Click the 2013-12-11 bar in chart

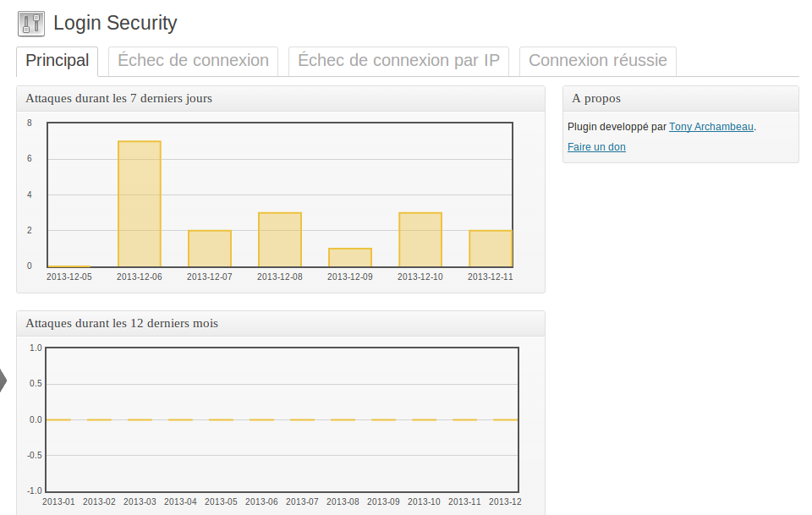coord(491,249)
